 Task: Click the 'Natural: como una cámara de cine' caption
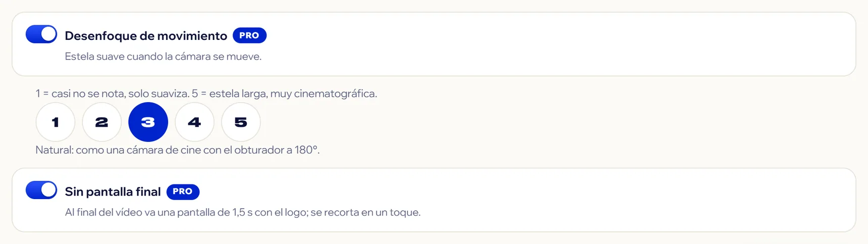tap(178, 150)
